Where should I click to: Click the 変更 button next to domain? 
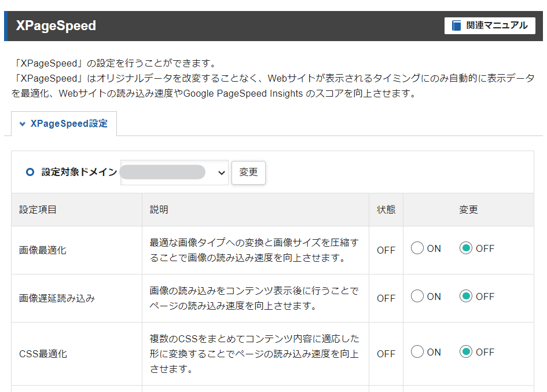[x=248, y=173]
